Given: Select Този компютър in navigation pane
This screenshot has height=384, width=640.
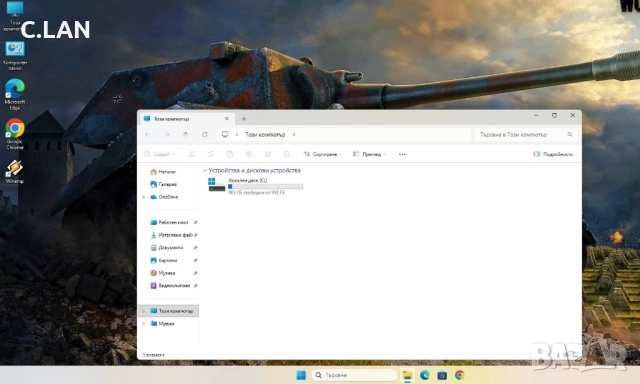Looking at the screenshot, I should (x=169, y=311).
